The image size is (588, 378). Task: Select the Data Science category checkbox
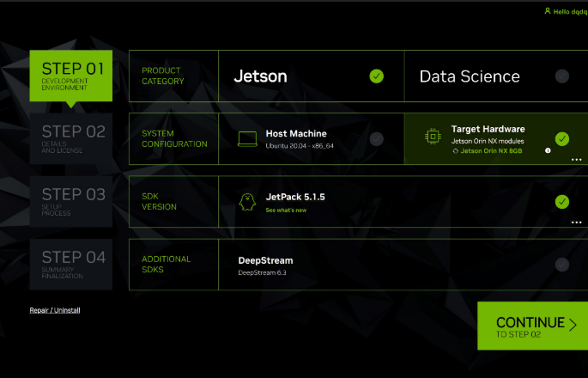(561, 76)
